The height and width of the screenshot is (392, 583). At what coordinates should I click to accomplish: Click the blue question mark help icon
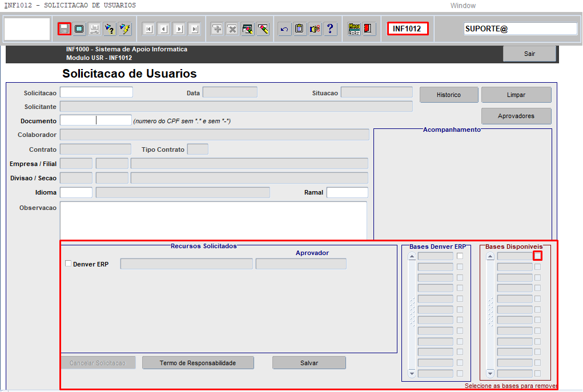(330, 29)
